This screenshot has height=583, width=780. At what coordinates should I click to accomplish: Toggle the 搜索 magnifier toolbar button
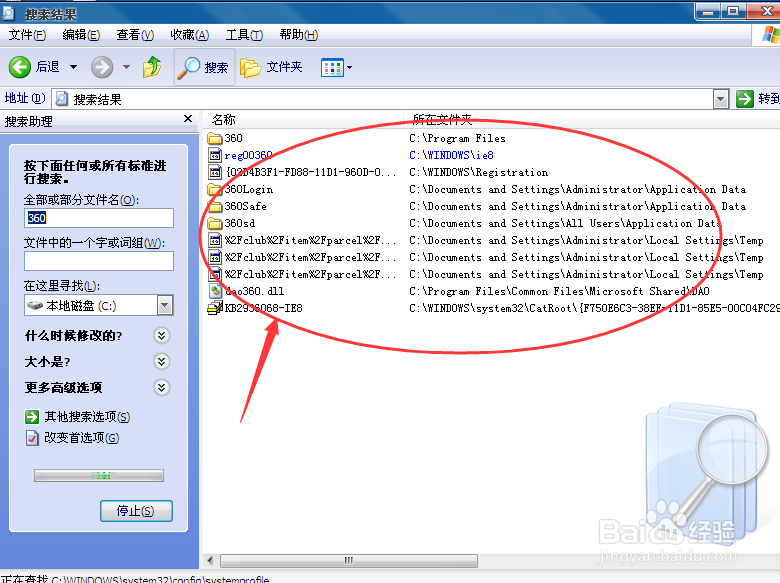tap(204, 67)
